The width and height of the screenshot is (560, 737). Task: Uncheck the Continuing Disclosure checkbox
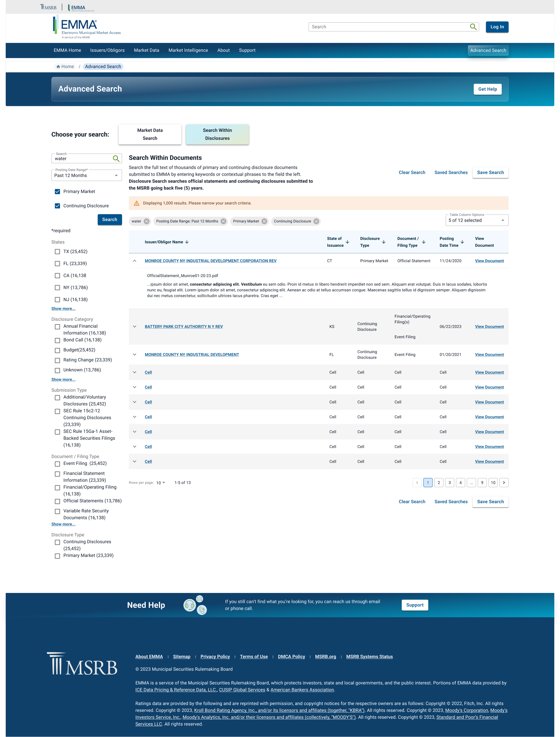[x=57, y=206]
